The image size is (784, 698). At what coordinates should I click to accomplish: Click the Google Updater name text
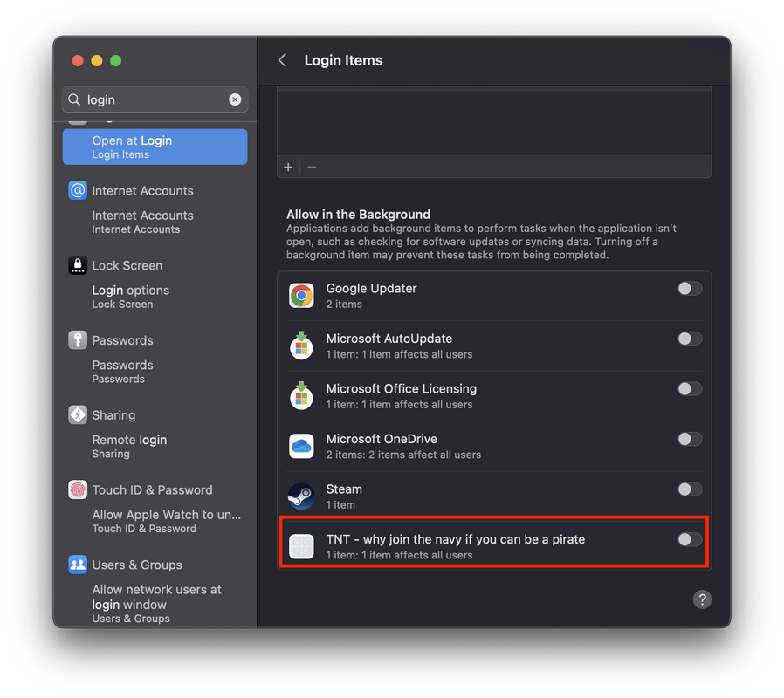[372, 289]
